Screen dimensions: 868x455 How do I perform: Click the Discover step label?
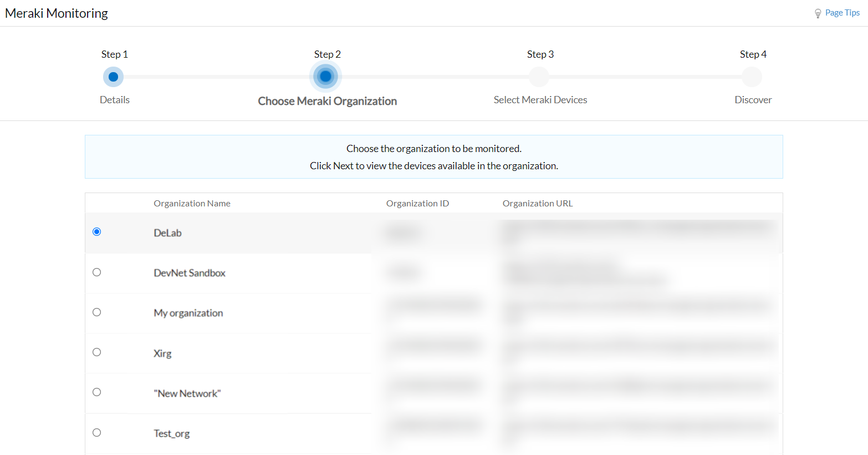pos(753,99)
